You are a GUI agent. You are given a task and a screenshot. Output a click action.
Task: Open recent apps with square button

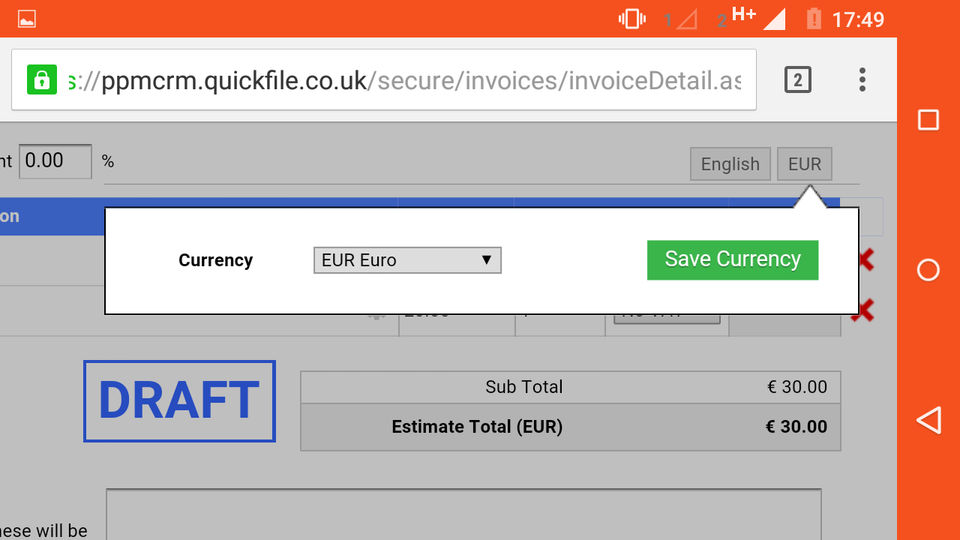click(x=928, y=120)
